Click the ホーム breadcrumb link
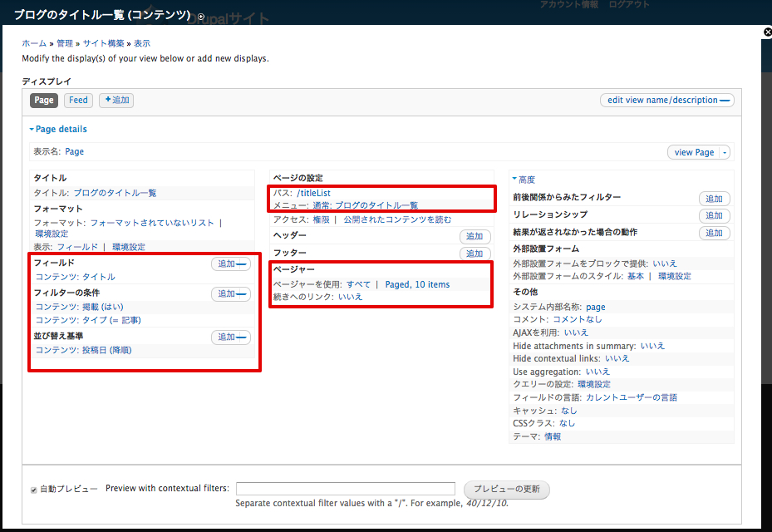This screenshot has height=532, width=772. click(34, 43)
